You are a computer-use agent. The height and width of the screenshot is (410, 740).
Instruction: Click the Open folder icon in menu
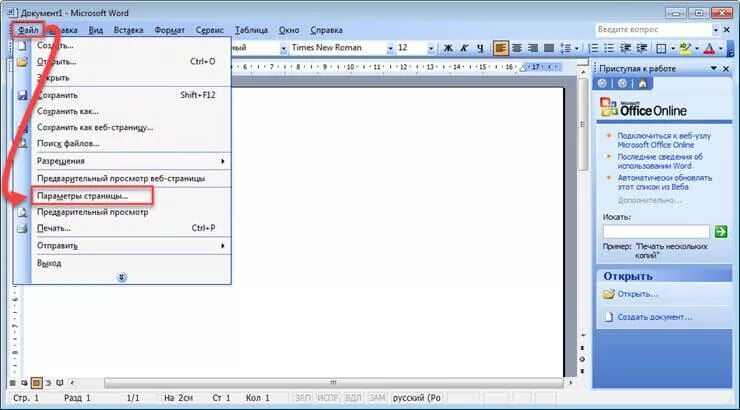(x=22, y=62)
